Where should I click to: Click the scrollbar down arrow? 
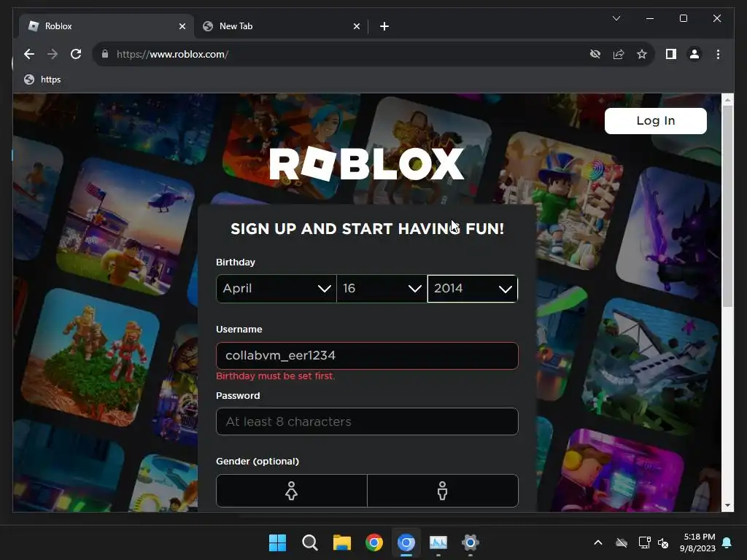[x=727, y=505]
